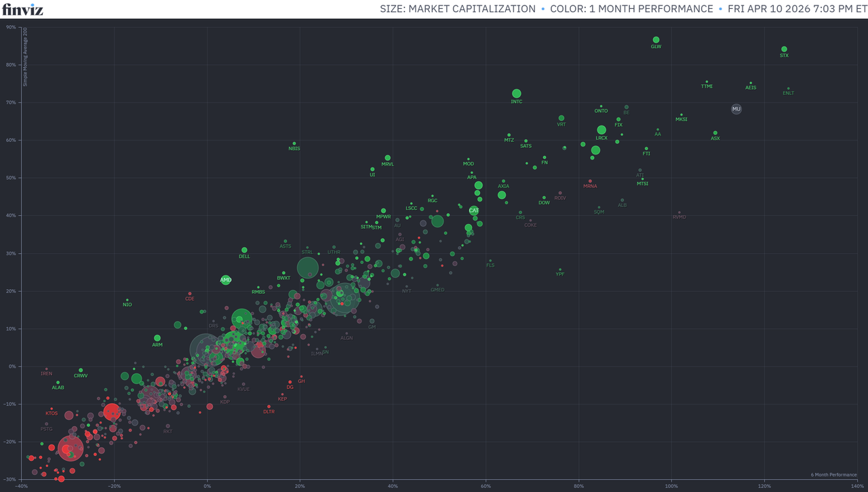
Task: Click the YPF ticker label
Action: coord(560,274)
